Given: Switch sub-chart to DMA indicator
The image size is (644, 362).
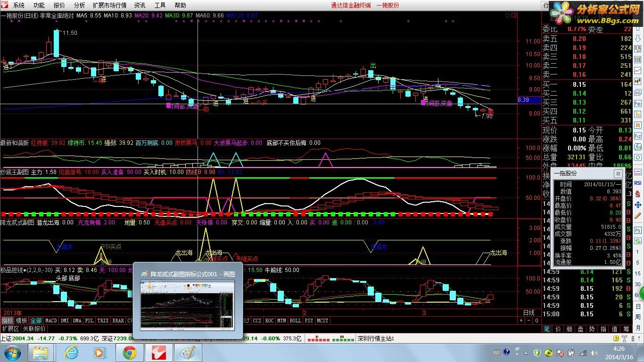Looking at the screenshot, I should tap(77, 321).
